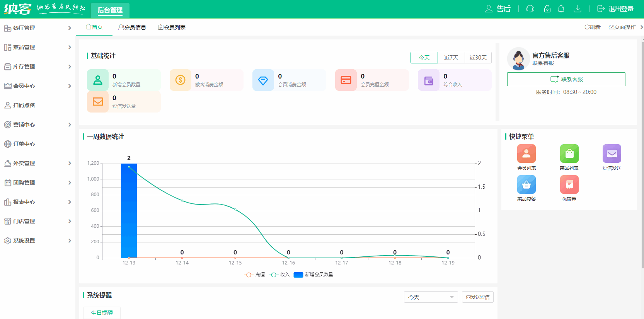Switch statistics range to 近7天

pos(451,58)
